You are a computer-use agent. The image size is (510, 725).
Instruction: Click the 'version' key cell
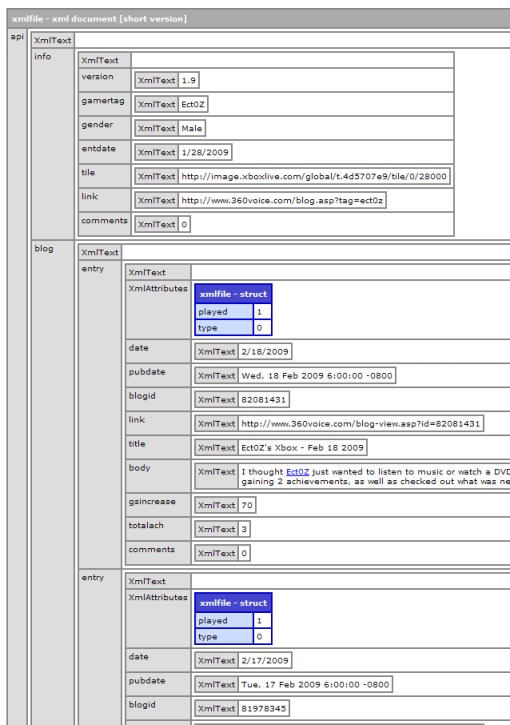[104, 80]
